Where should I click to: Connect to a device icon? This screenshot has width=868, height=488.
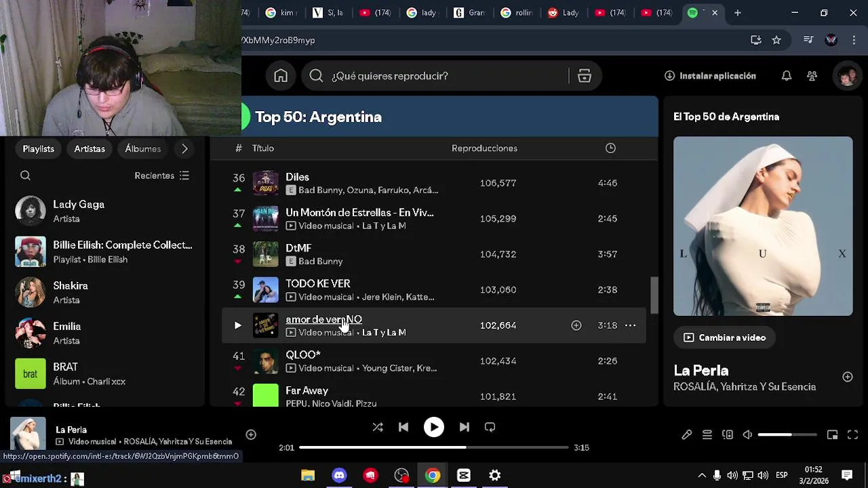pos(727,434)
